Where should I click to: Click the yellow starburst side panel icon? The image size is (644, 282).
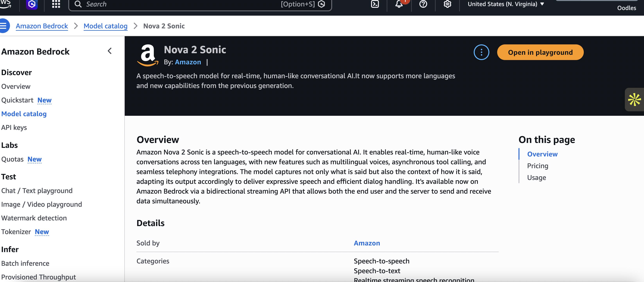point(634,100)
